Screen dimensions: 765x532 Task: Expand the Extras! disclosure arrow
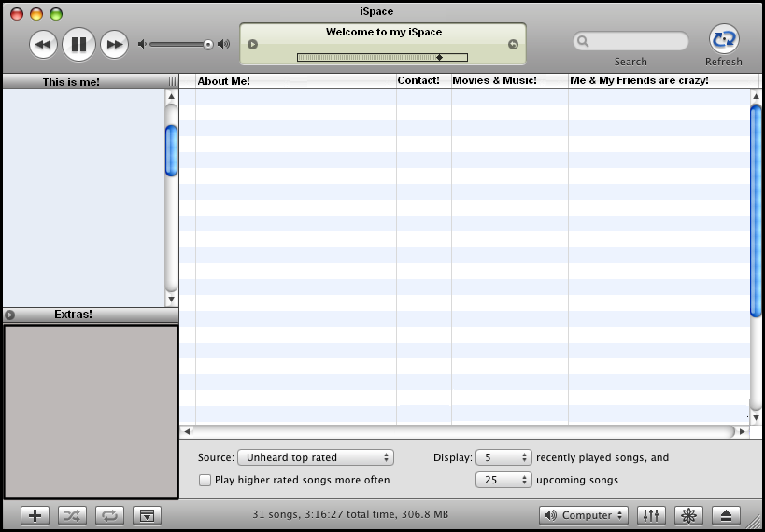[9, 315]
